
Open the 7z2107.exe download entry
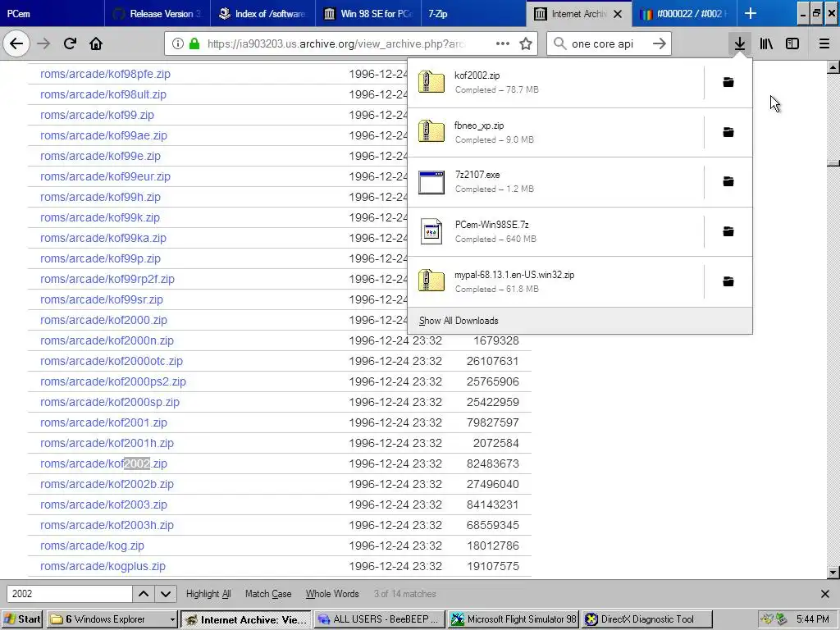555,181
